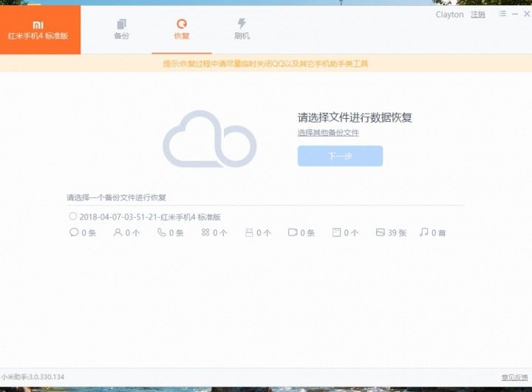Close the 小米助手 window

pyautogui.click(x=527, y=14)
